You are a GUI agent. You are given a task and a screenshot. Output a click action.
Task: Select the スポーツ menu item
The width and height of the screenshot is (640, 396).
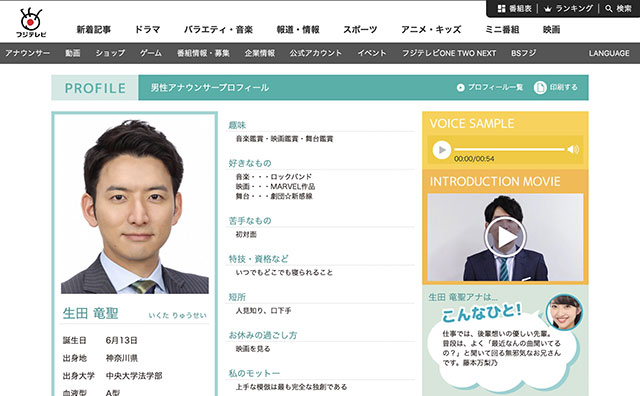click(x=360, y=29)
